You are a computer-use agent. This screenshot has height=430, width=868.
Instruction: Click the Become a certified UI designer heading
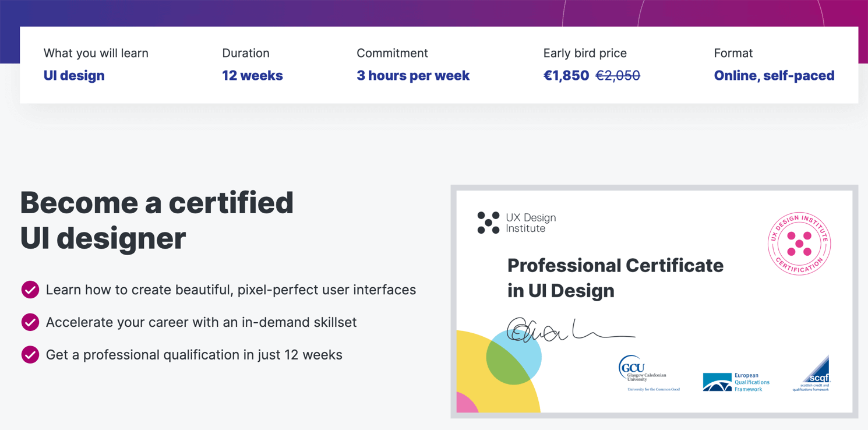click(x=157, y=220)
